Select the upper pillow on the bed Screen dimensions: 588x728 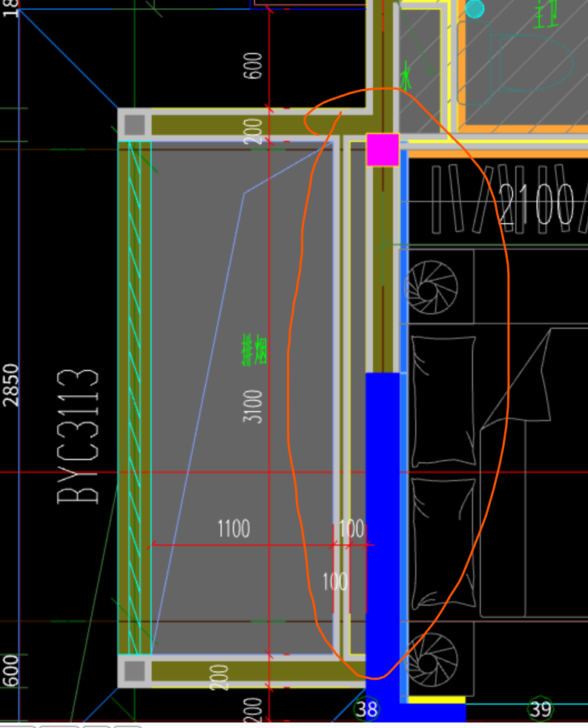443,401
